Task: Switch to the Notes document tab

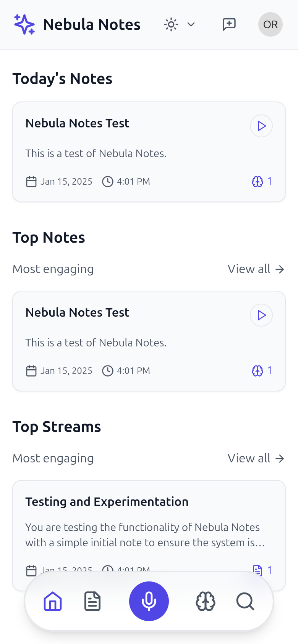Action: [92, 602]
